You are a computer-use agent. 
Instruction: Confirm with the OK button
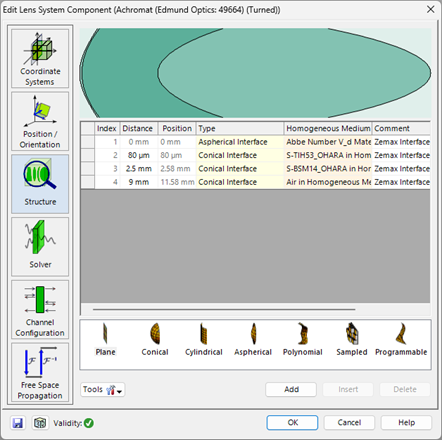click(292, 423)
